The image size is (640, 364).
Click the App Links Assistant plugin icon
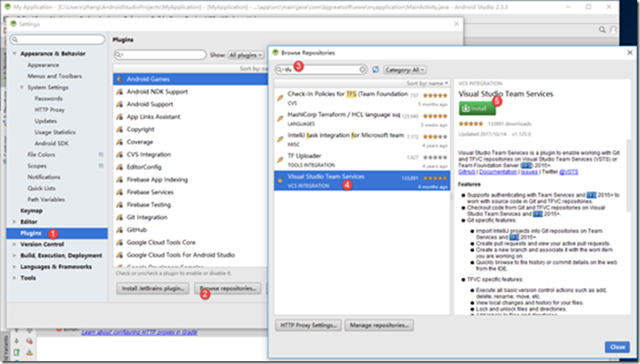119,117
